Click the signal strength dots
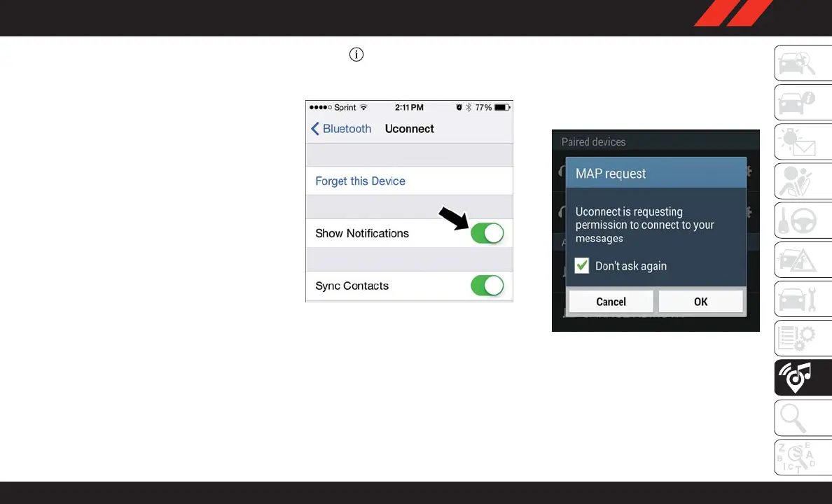This screenshot has width=832, height=504. [x=321, y=107]
